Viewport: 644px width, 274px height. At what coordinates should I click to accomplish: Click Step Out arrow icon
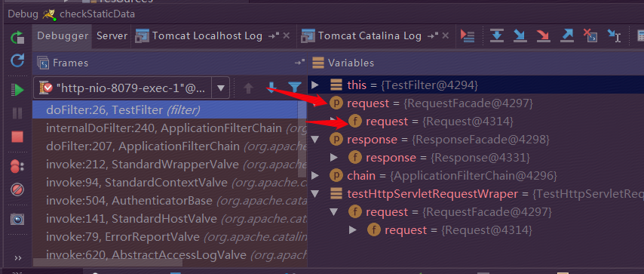pyautogui.click(x=567, y=35)
